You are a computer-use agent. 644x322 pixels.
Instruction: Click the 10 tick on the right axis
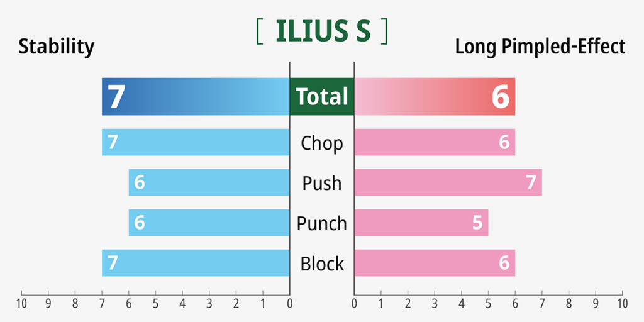click(x=622, y=303)
